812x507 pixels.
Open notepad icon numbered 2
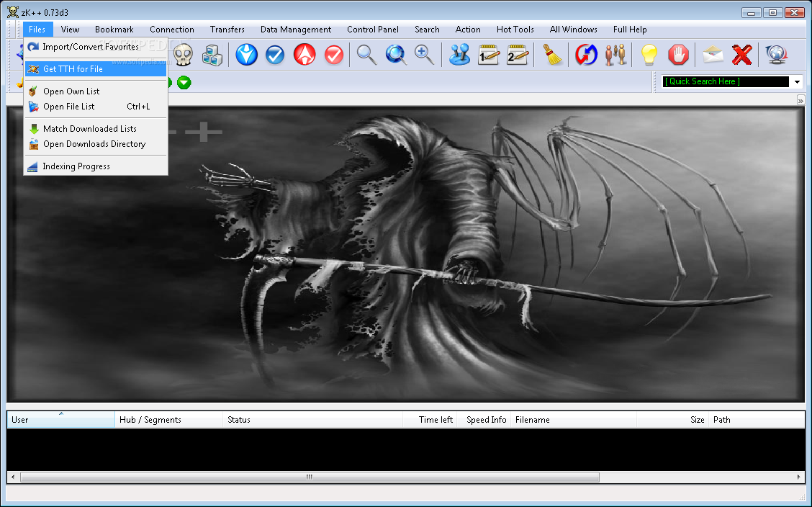(518, 55)
